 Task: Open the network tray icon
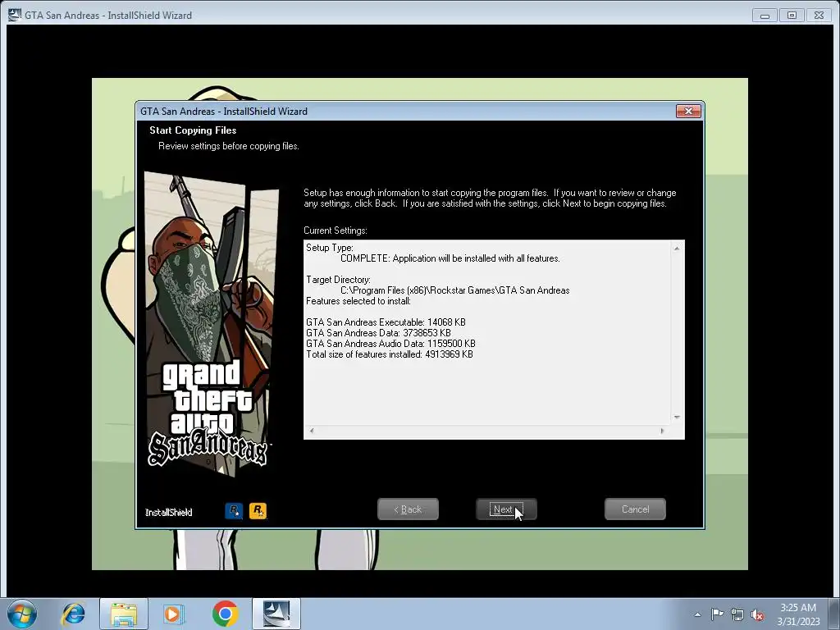pyautogui.click(x=737, y=614)
